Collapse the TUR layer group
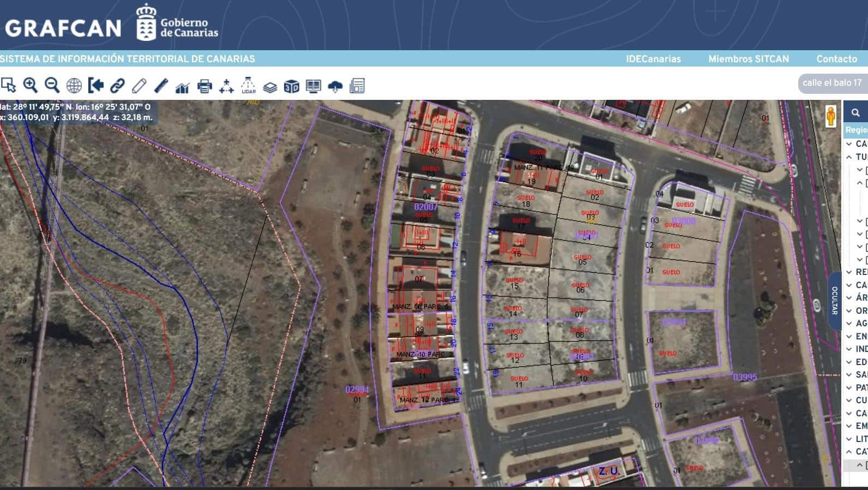This screenshot has width=868, height=490. pos(849,157)
